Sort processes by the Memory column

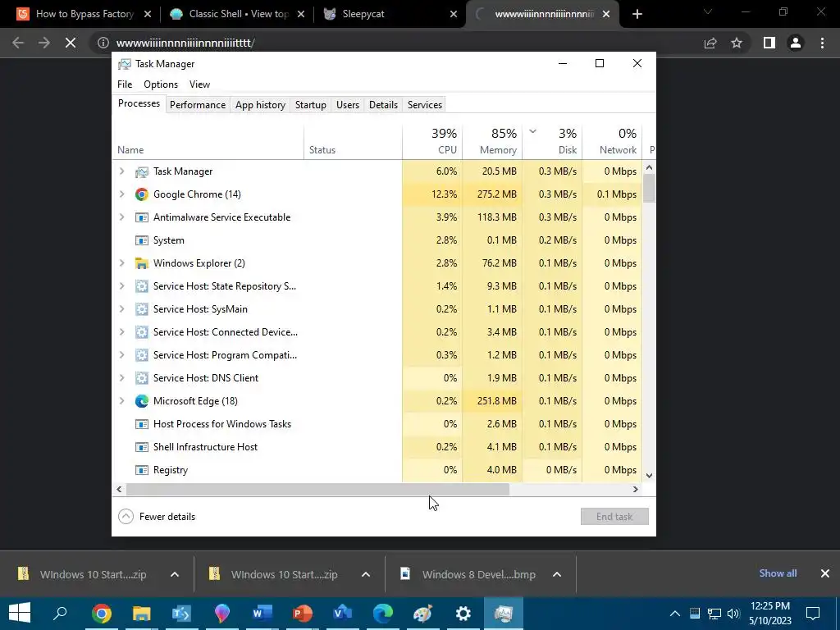tap(492, 141)
